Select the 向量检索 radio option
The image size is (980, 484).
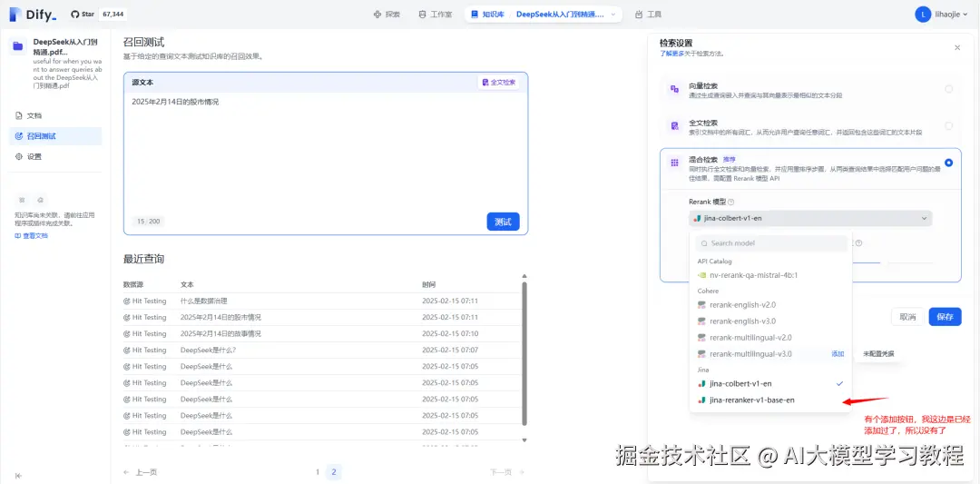click(x=949, y=89)
